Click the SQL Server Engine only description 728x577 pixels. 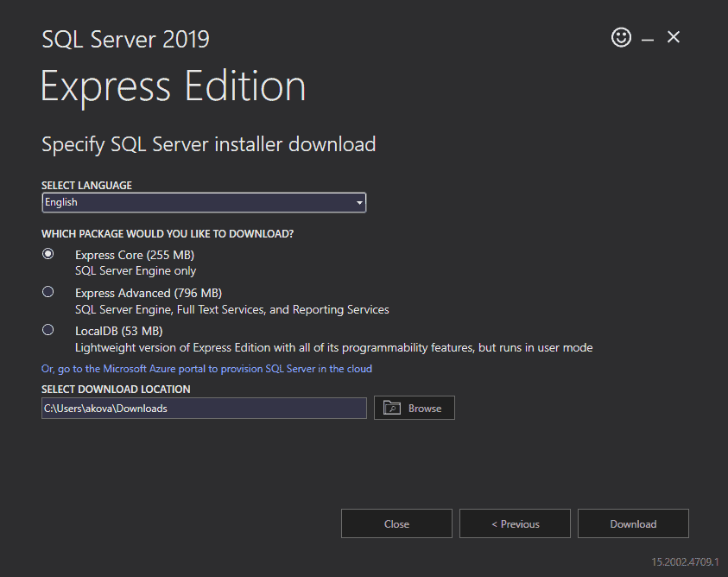[x=134, y=269]
